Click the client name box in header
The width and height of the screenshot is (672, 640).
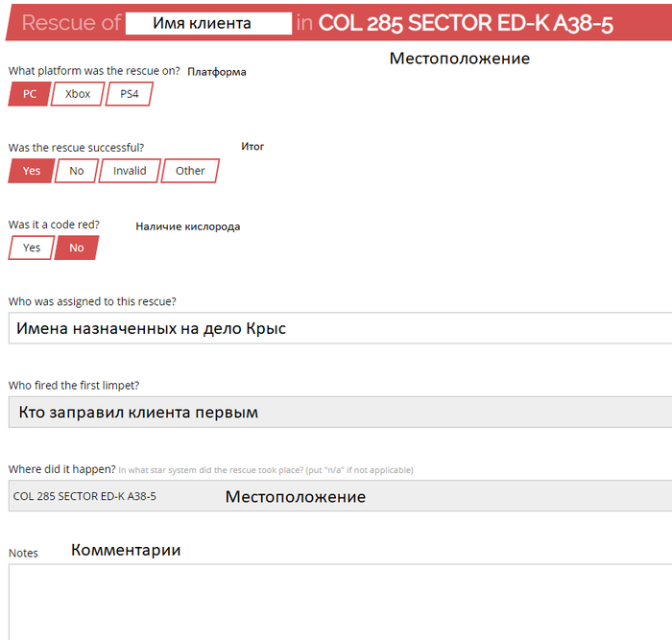click(x=208, y=23)
